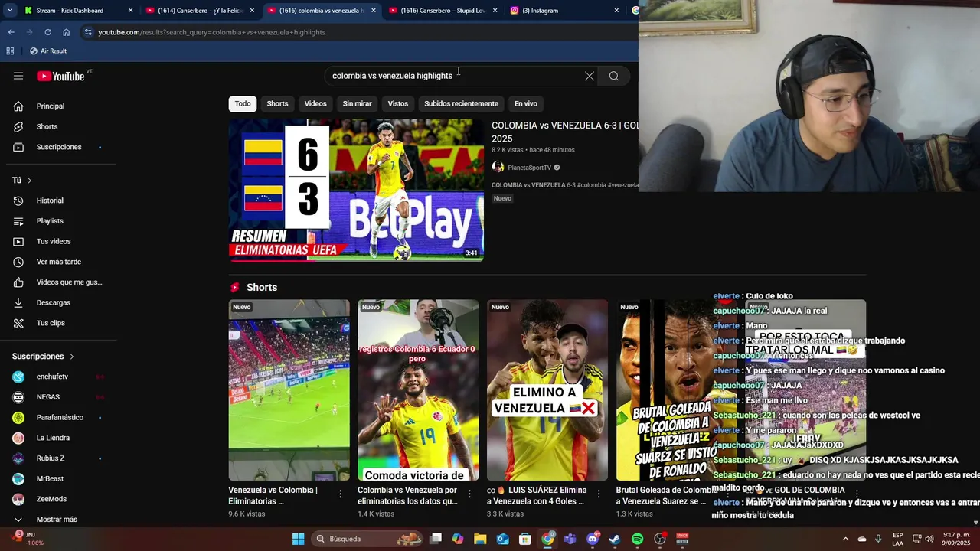
Task: Open the Windows Start menu
Action: pyautogui.click(x=298, y=539)
